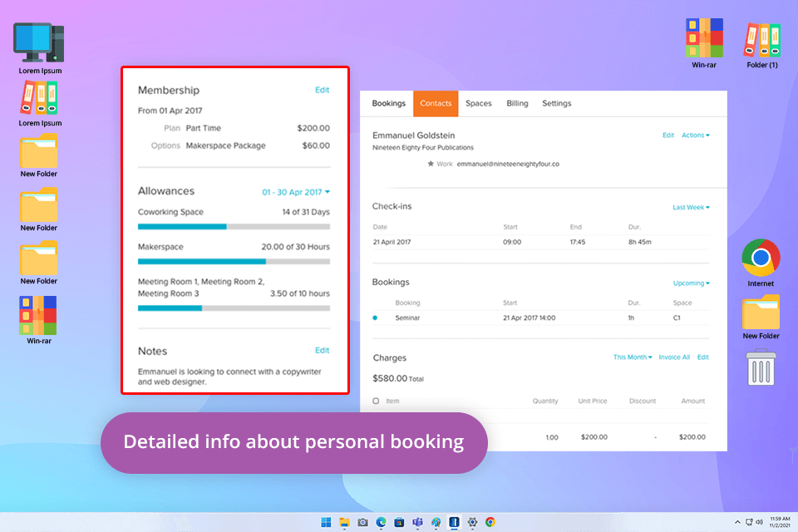Image resolution: width=798 pixels, height=532 pixels.
Task: Click the Invoice All link
Action: point(674,357)
